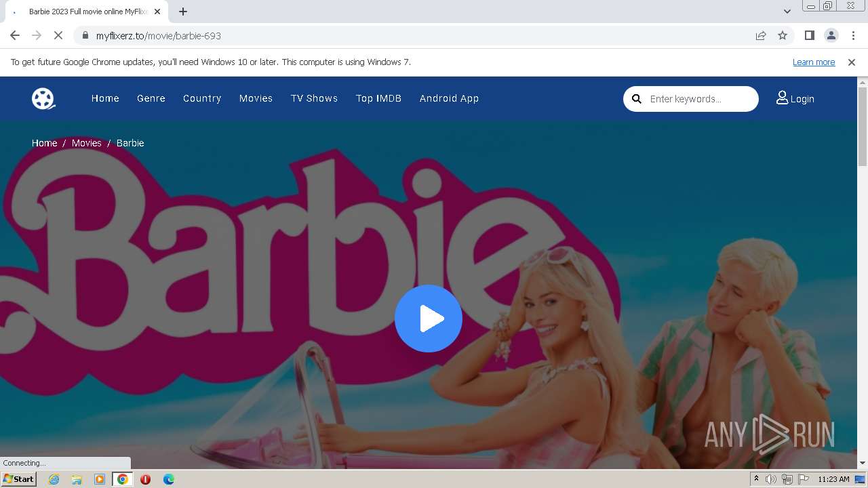Click the browser forward arrow
The width and height of the screenshot is (868, 488).
pos(37,35)
